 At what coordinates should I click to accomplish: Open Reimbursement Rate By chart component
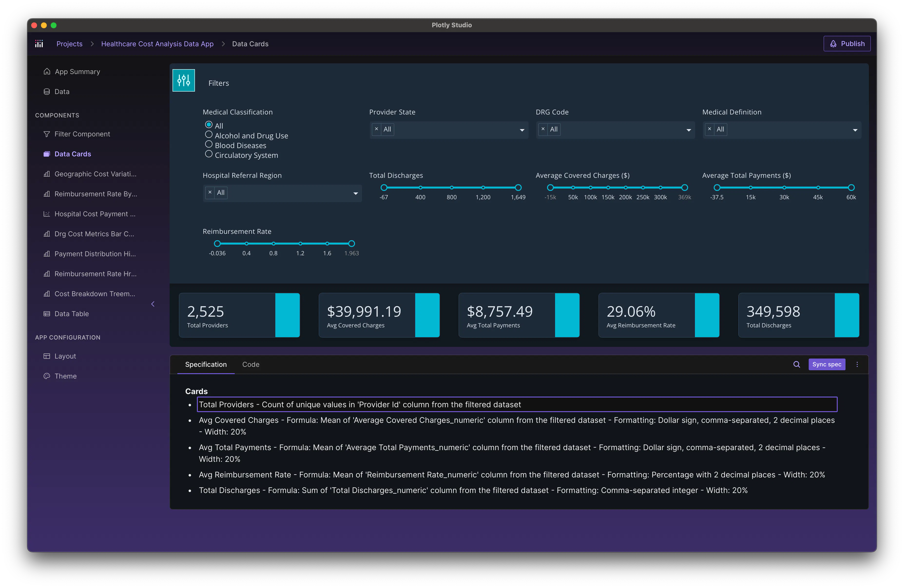(90, 194)
